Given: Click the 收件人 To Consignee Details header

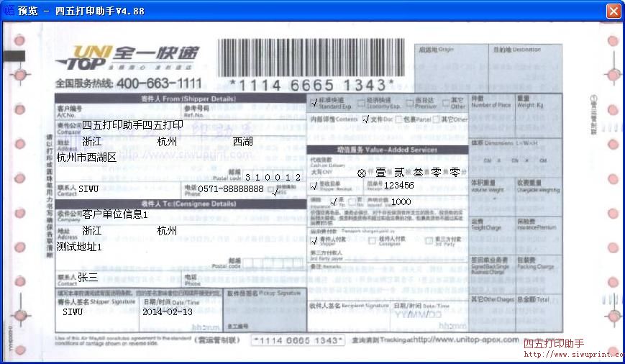Looking at the screenshot, I should point(181,204).
